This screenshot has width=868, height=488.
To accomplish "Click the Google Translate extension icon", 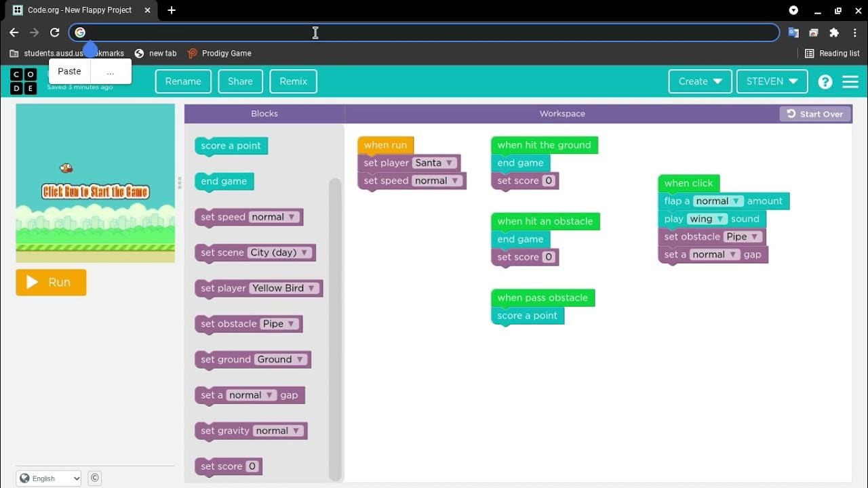I will (793, 33).
